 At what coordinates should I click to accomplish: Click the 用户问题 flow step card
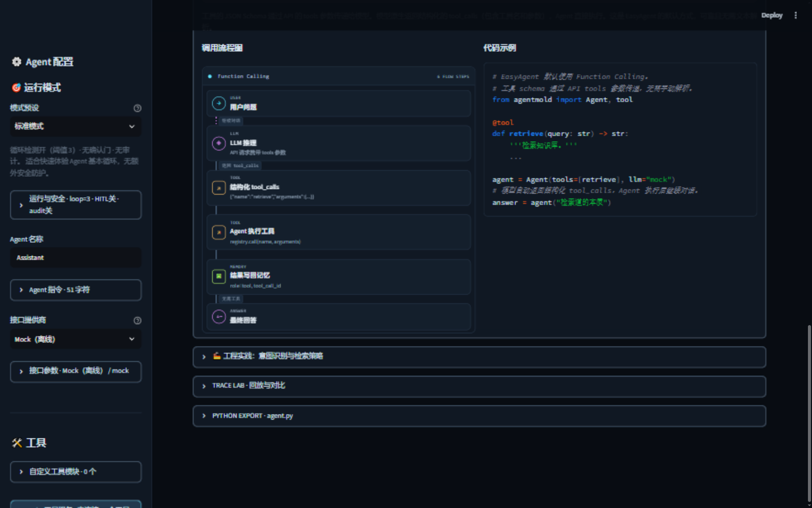[339, 104]
